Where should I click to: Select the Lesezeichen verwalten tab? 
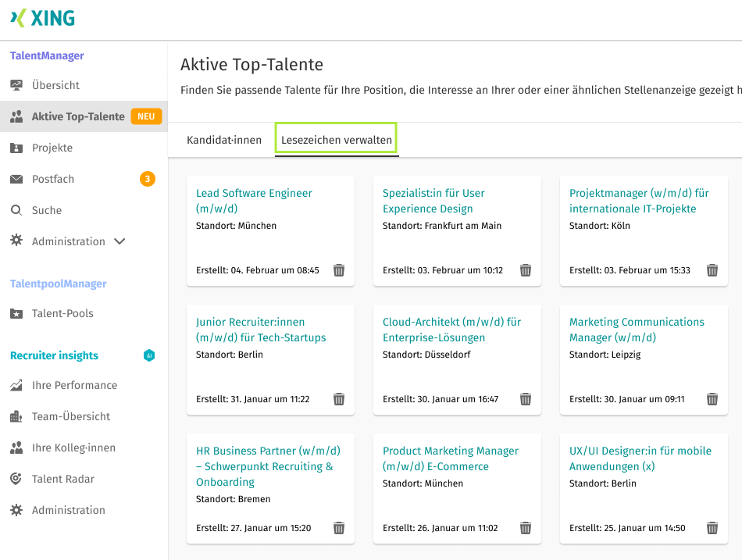click(337, 140)
